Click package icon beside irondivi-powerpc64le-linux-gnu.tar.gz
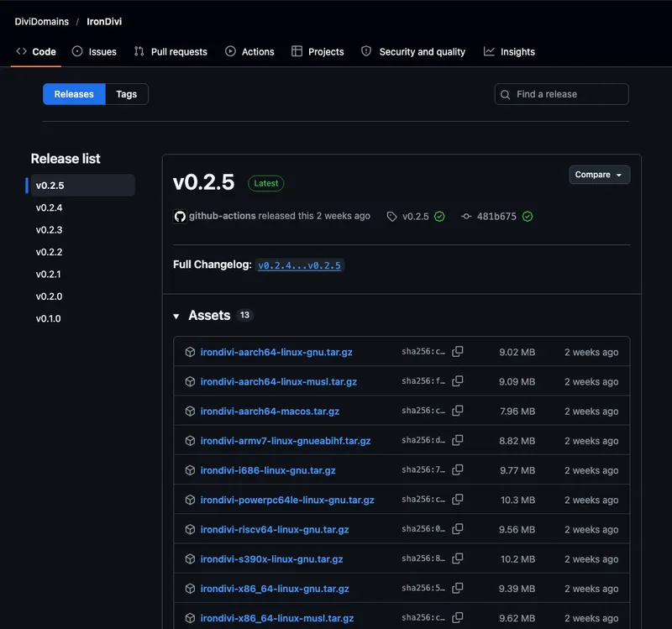Viewport: 672px width, 629px height. click(x=190, y=500)
